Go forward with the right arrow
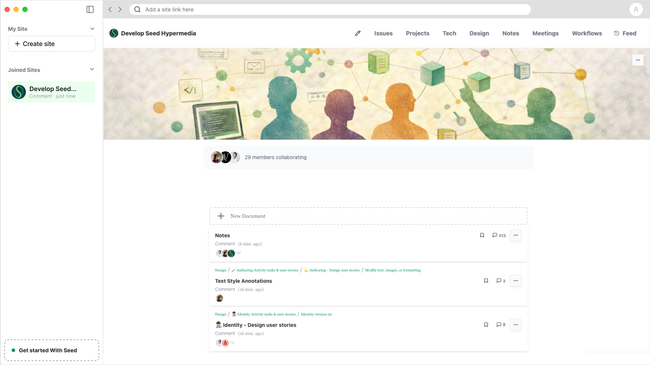This screenshot has height=365, width=650. [x=120, y=9]
